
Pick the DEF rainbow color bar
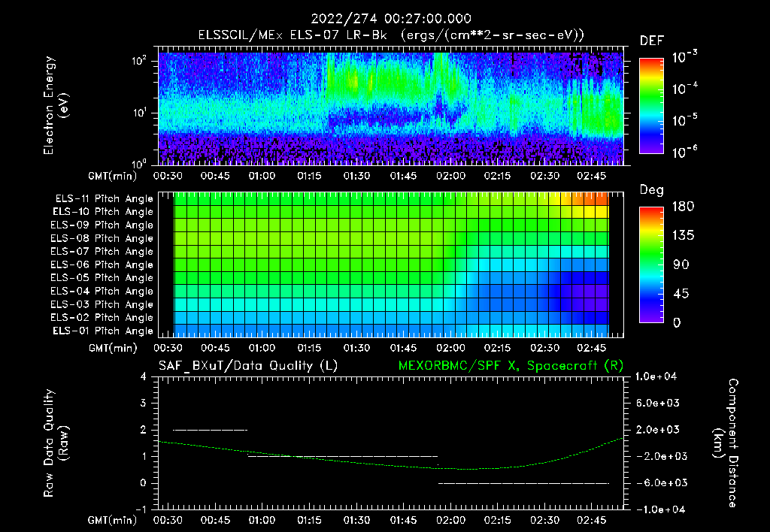(x=651, y=106)
